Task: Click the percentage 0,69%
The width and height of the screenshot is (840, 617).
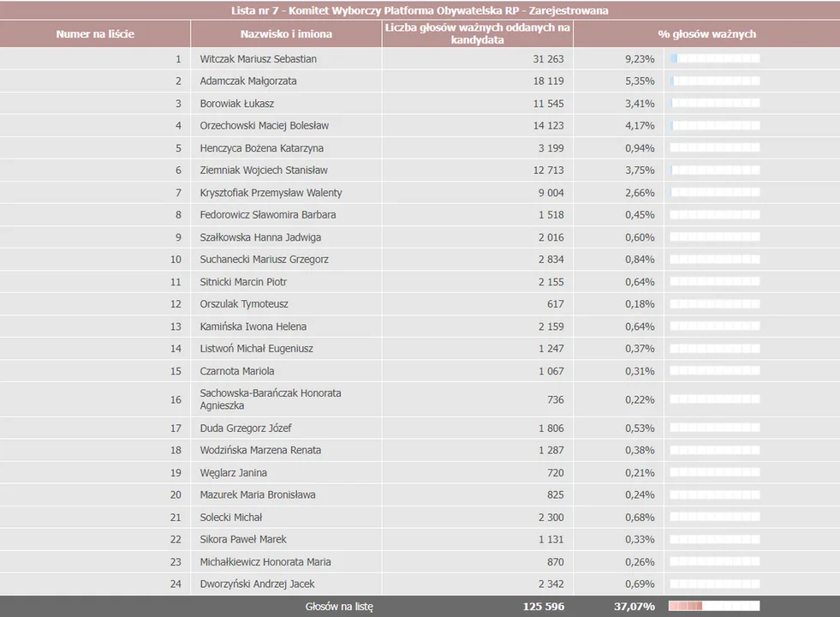Action: [640, 584]
